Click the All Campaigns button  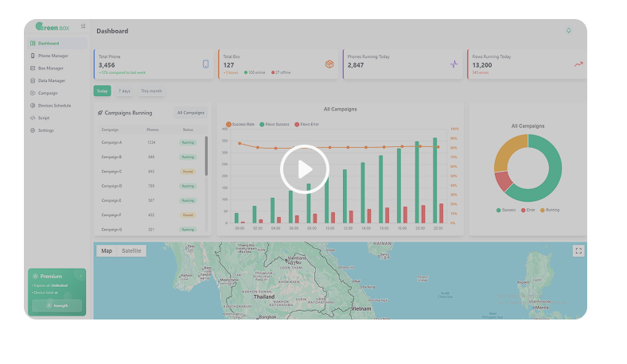point(191,113)
